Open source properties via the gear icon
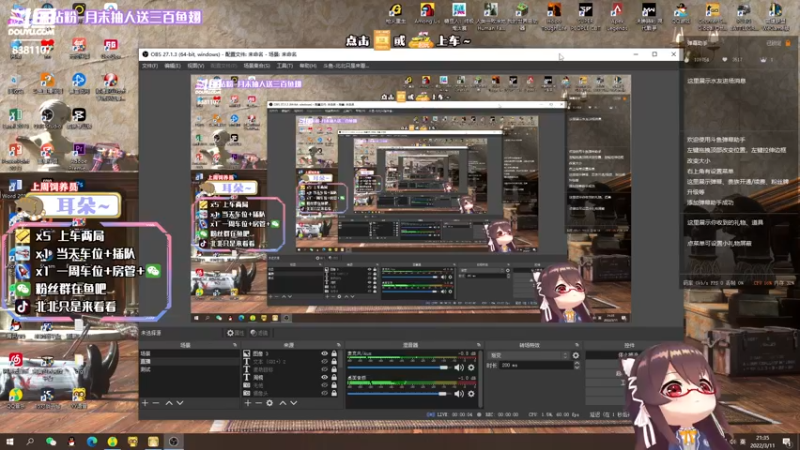 click(x=269, y=403)
